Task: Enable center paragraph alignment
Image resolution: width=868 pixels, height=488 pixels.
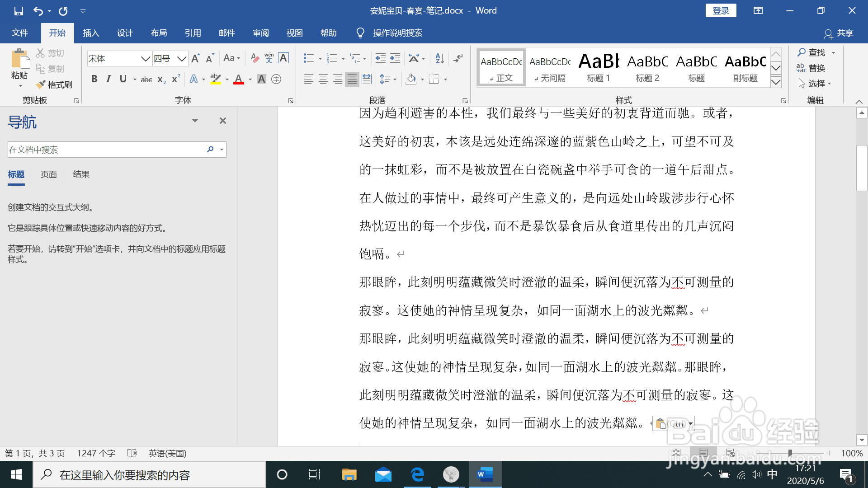Action: pos(323,79)
